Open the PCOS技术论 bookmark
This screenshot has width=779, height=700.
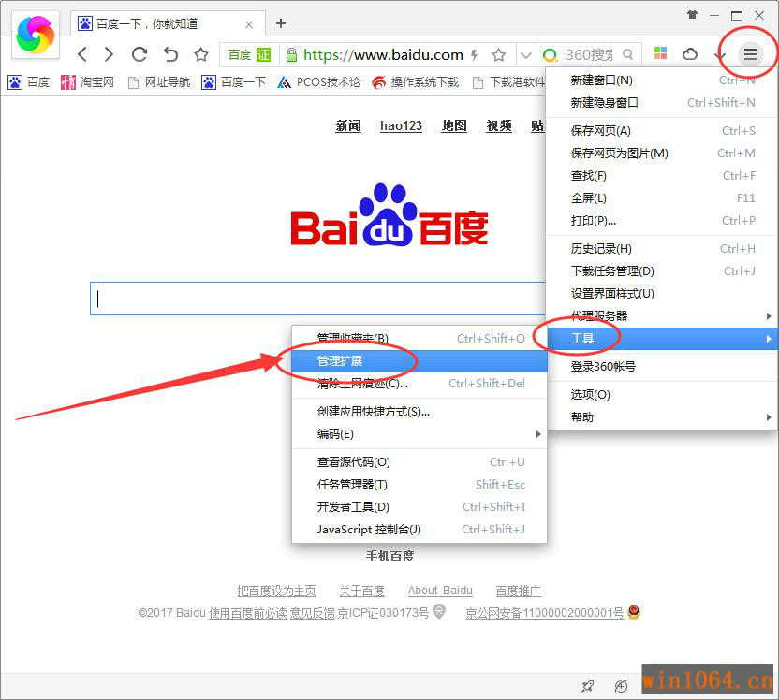coord(318,82)
